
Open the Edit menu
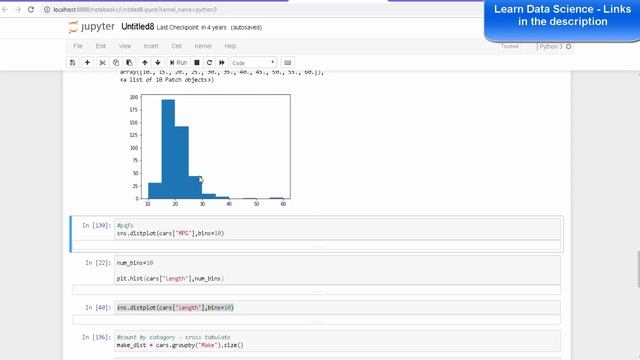click(101, 46)
